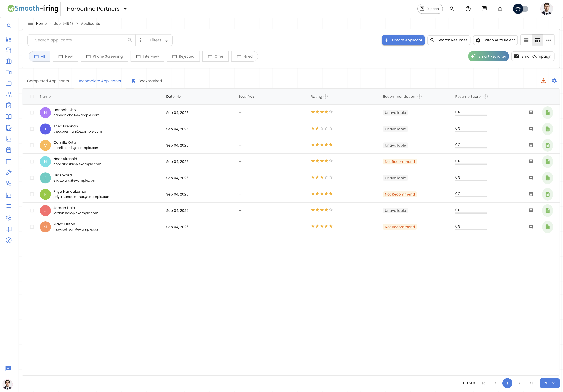Viewport: 563px width, 392px height.
Task: Sort by the Date column arrow
Action: point(179,97)
